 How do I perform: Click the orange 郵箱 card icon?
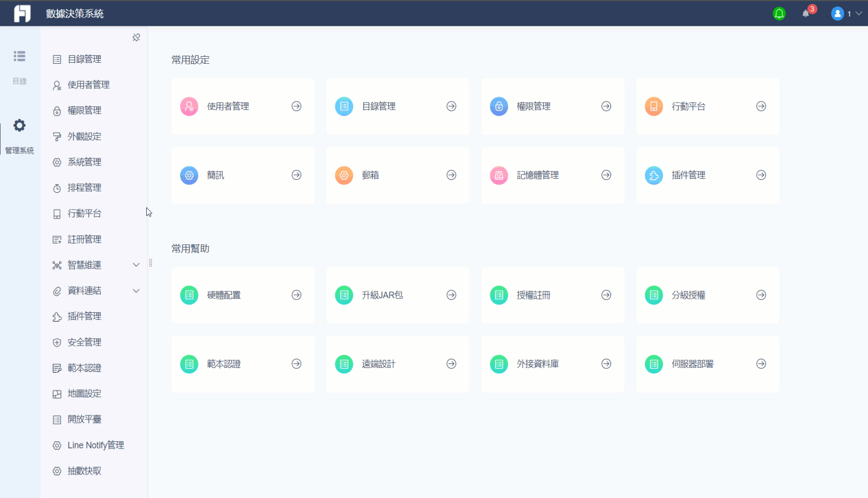344,175
